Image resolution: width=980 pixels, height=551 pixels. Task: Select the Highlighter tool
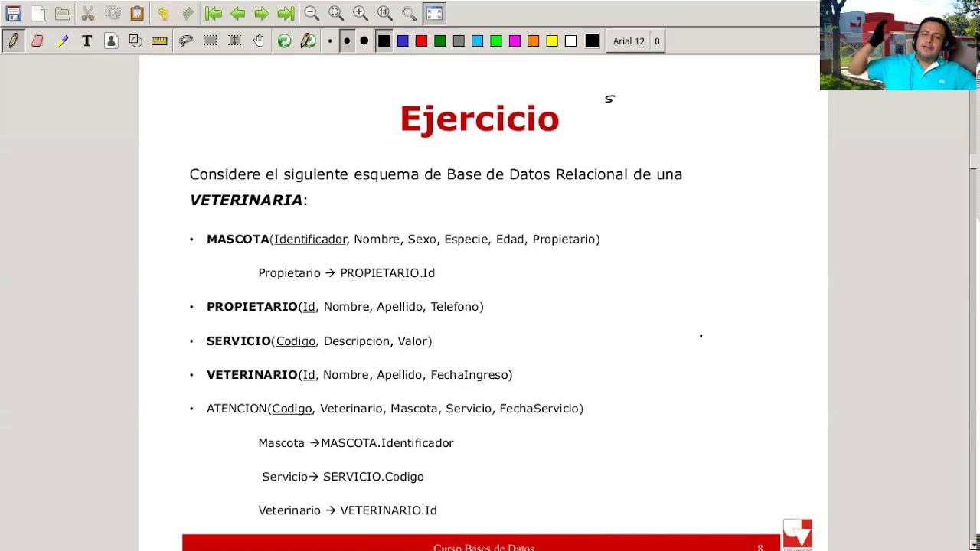(63, 41)
